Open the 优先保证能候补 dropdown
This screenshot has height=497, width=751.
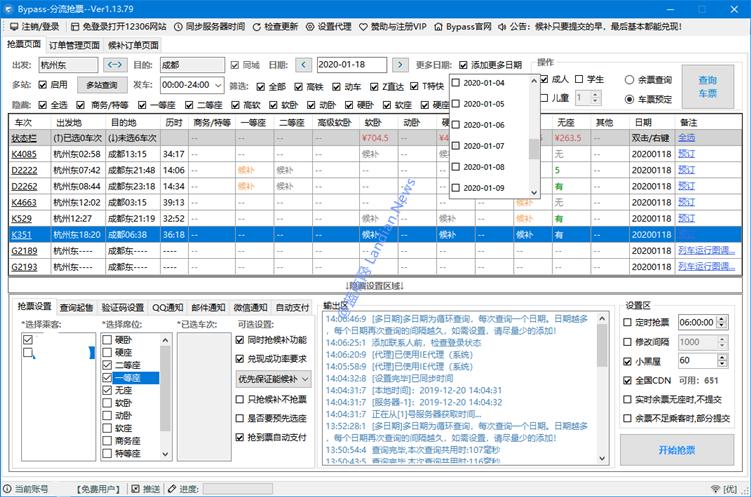point(273,379)
